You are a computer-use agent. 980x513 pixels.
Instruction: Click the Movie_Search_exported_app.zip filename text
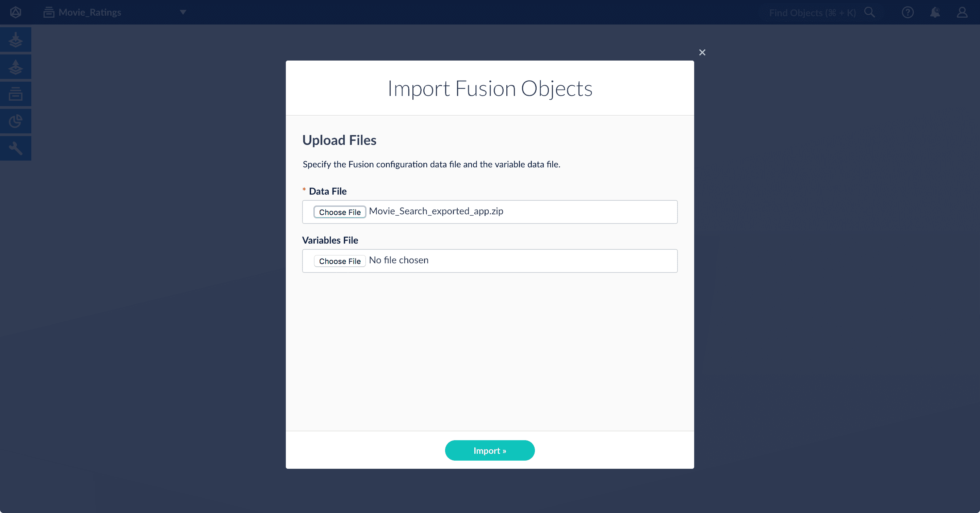click(x=436, y=211)
